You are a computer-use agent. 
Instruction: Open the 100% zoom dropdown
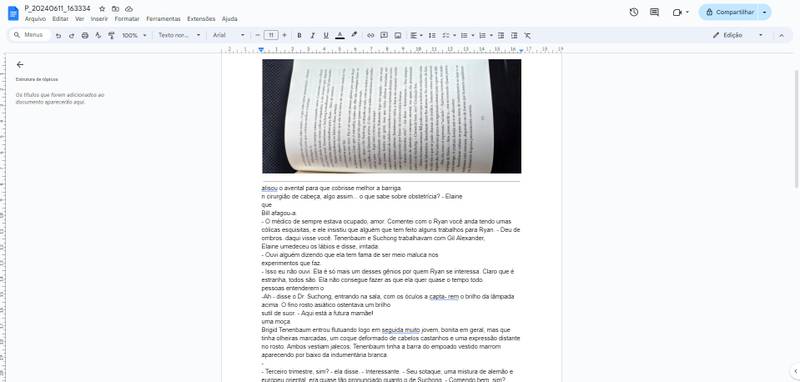134,35
